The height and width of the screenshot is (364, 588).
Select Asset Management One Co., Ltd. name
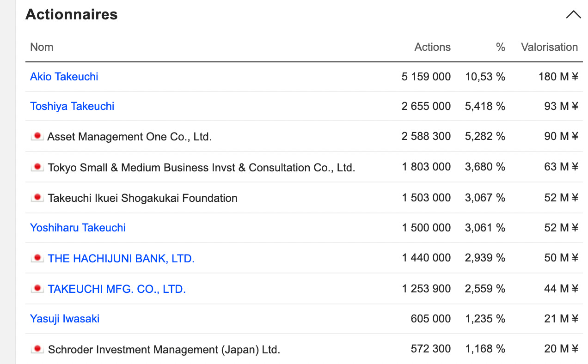click(129, 137)
